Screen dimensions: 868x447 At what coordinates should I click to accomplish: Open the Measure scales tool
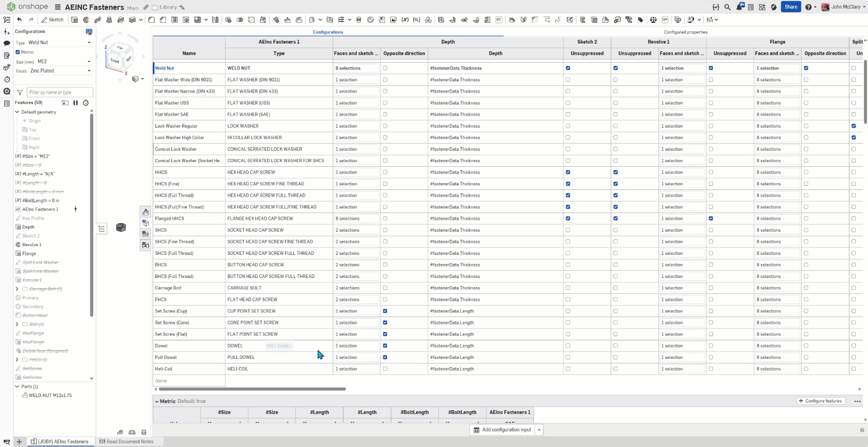tap(653, 20)
